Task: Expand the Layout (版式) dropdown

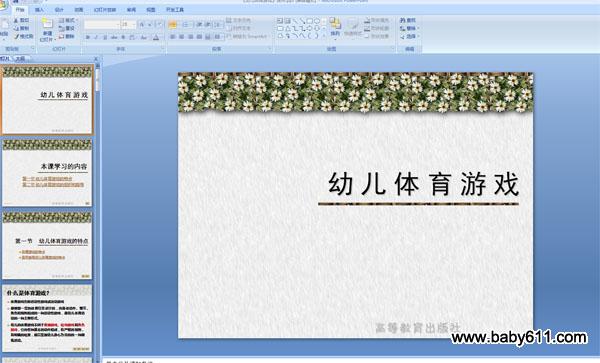Action: (76, 20)
